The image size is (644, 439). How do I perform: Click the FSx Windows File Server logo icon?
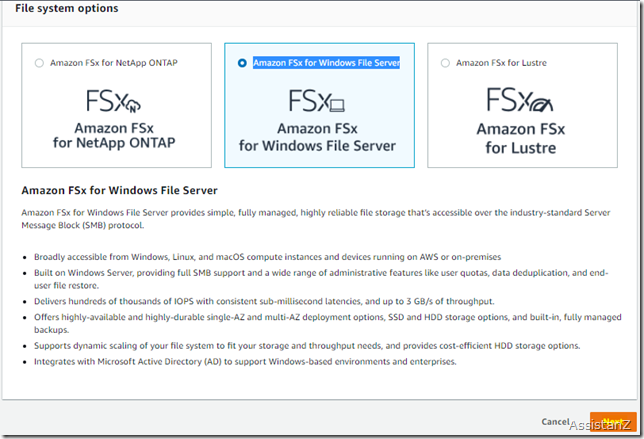pos(317,101)
